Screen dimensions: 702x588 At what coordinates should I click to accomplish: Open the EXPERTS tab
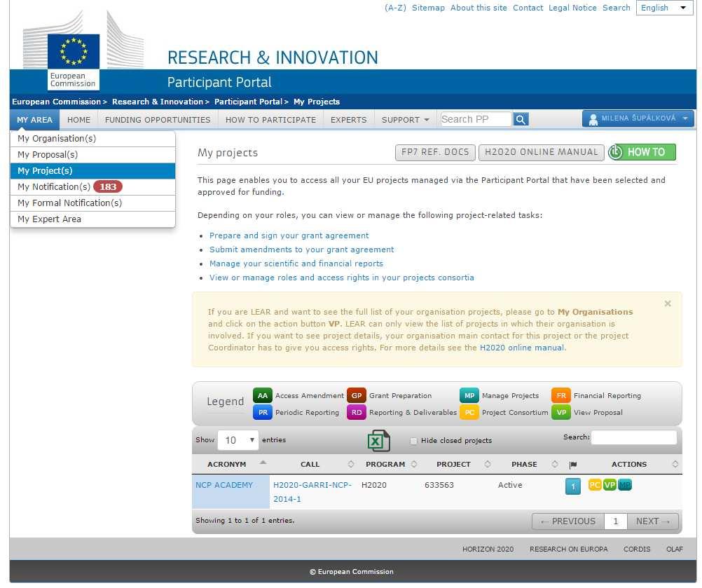point(348,120)
